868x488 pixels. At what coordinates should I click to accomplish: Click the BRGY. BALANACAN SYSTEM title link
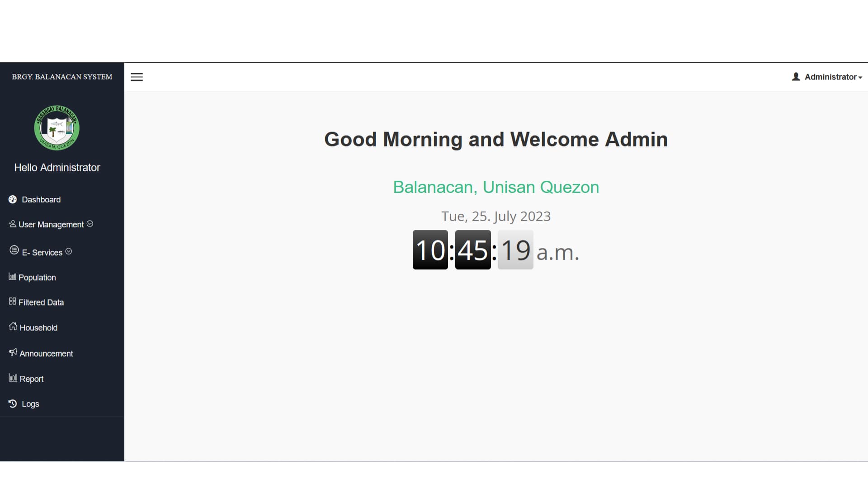coord(62,77)
